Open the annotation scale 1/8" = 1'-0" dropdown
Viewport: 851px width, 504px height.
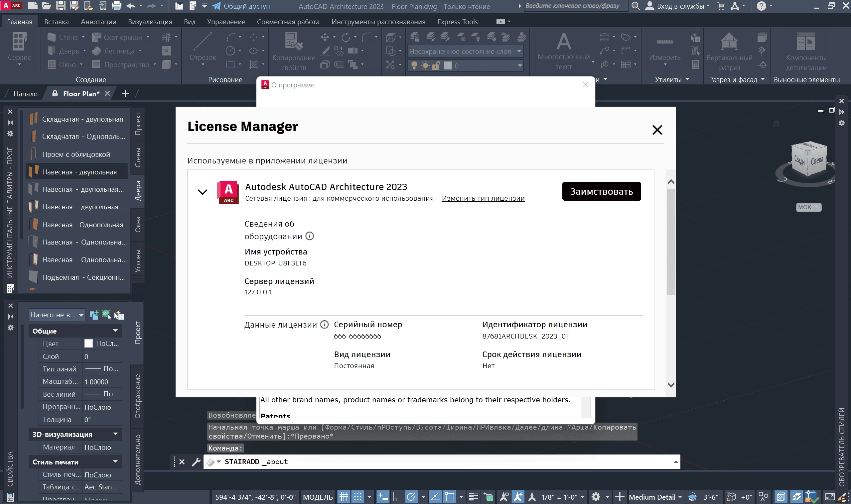pos(563,497)
